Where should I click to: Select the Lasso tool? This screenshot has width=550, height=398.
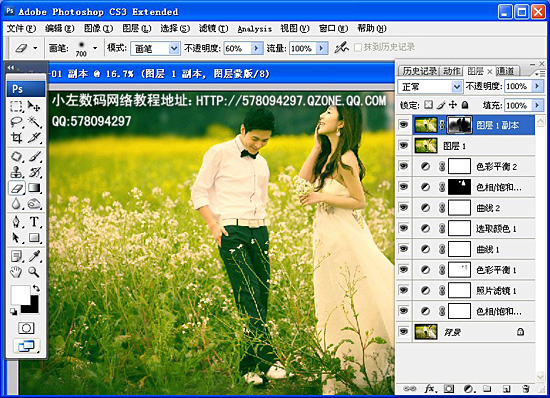[16, 122]
